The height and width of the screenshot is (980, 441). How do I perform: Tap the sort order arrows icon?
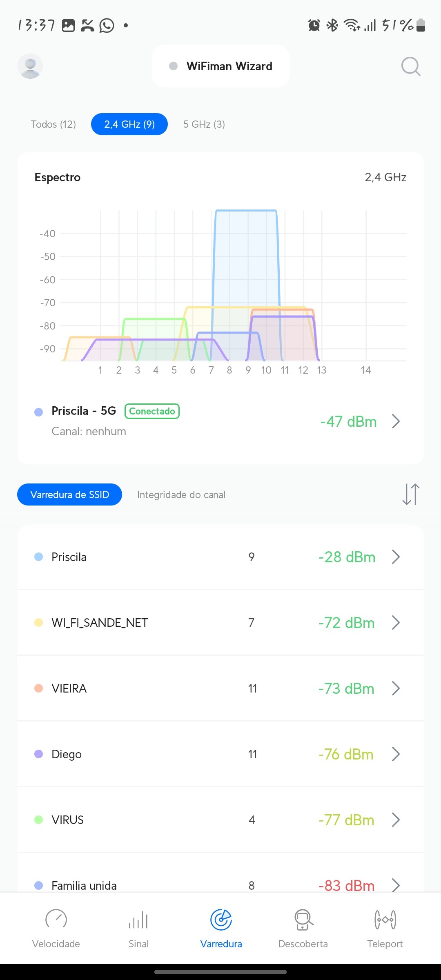[411, 494]
